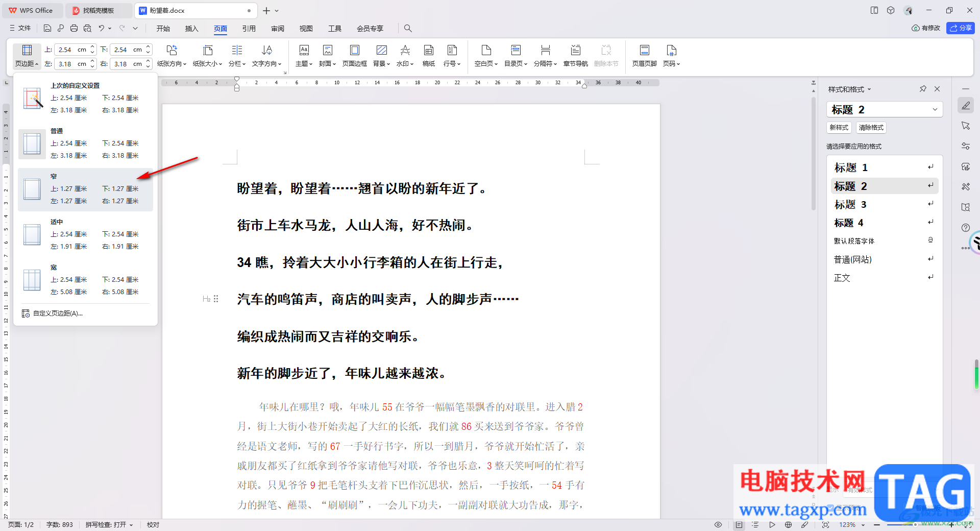Click the document vertical scrollbar

click(x=814, y=153)
